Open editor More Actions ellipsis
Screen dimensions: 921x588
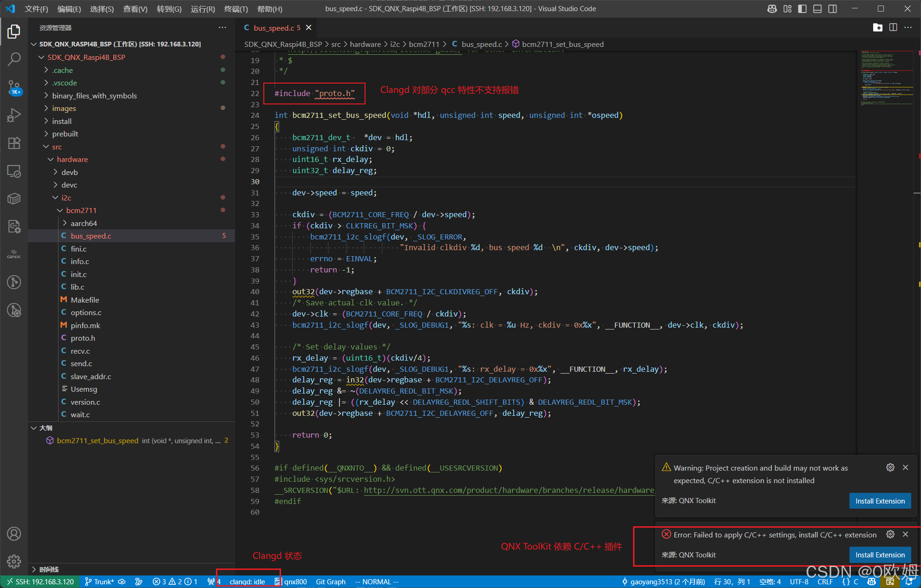click(908, 27)
